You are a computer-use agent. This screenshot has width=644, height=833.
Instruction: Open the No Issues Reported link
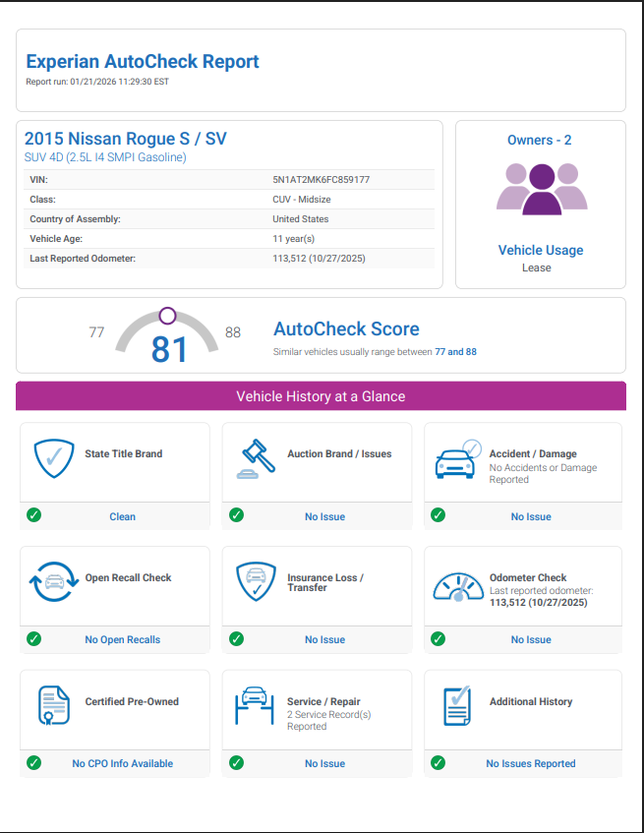pos(530,764)
